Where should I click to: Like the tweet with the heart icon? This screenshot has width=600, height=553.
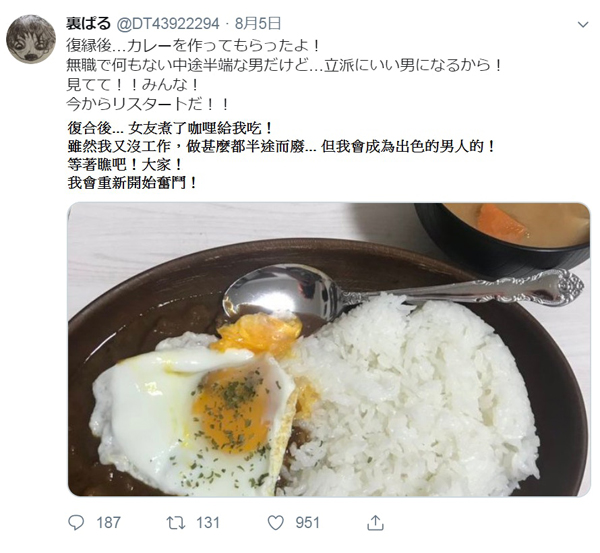(276, 523)
